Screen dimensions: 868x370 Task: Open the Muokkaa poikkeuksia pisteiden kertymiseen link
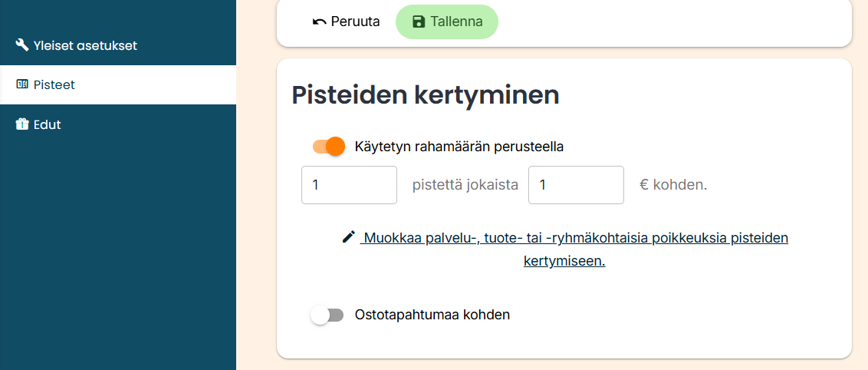(x=576, y=238)
